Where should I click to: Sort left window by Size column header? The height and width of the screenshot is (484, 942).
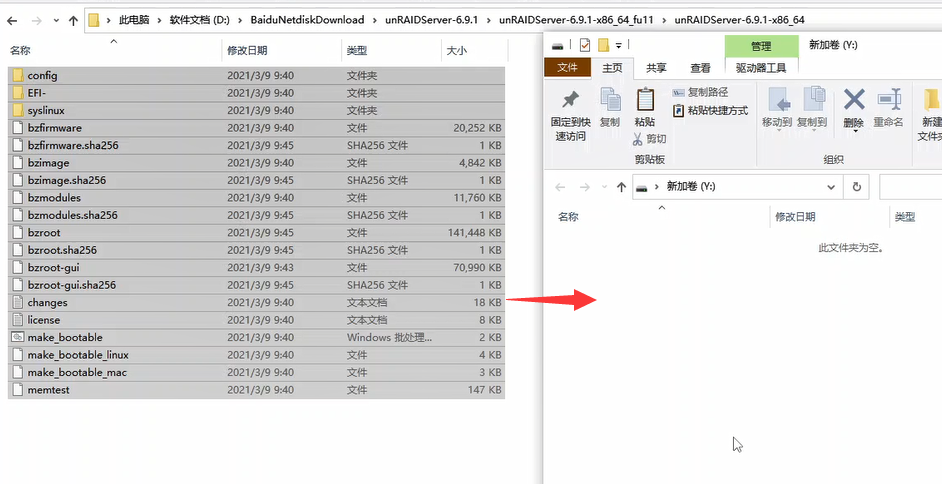tap(475, 51)
